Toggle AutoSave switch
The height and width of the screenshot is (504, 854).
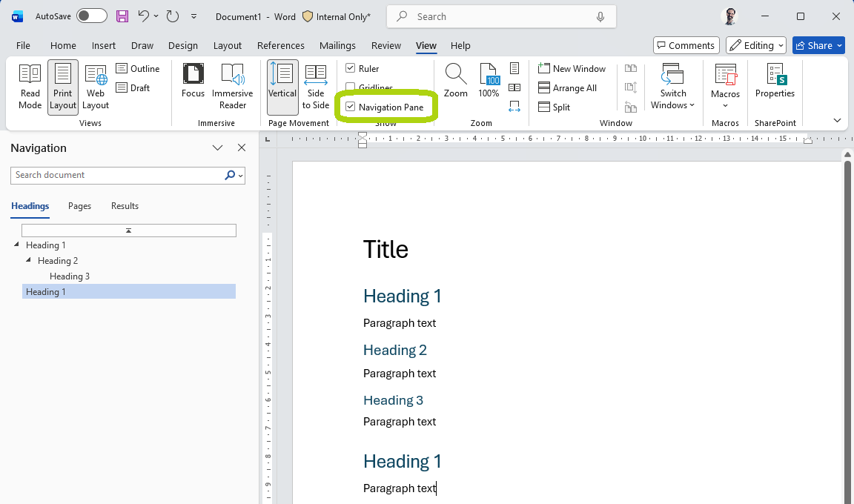(x=91, y=16)
